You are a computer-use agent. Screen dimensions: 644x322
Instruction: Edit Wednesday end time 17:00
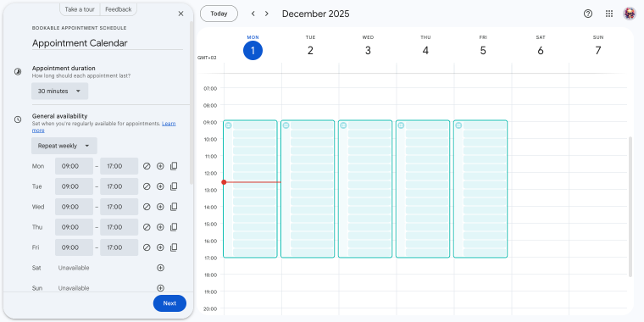[x=119, y=207]
